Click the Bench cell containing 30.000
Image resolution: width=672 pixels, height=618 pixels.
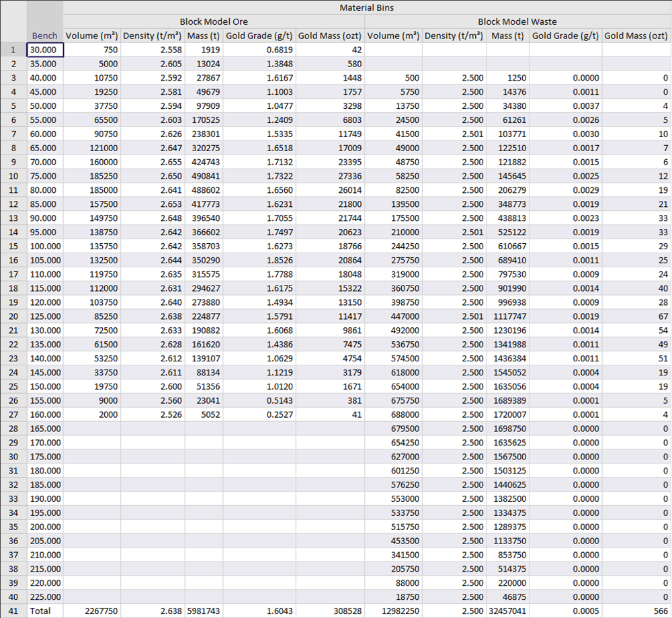(45, 50)
